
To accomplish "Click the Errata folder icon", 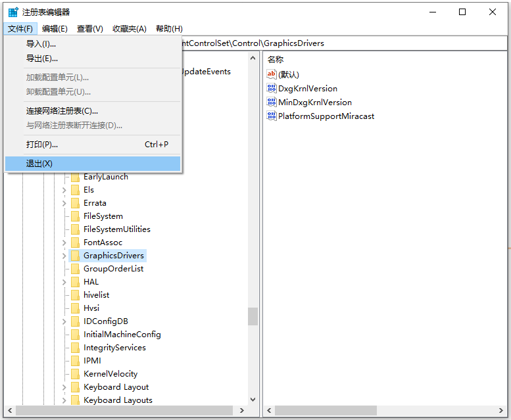I will click(75, 203).
